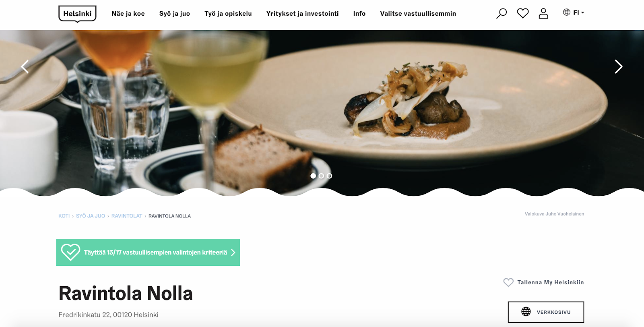Open the FI language dropdown
The height and width of the screenshot is (327, 644).
click(x=574, y=12)
